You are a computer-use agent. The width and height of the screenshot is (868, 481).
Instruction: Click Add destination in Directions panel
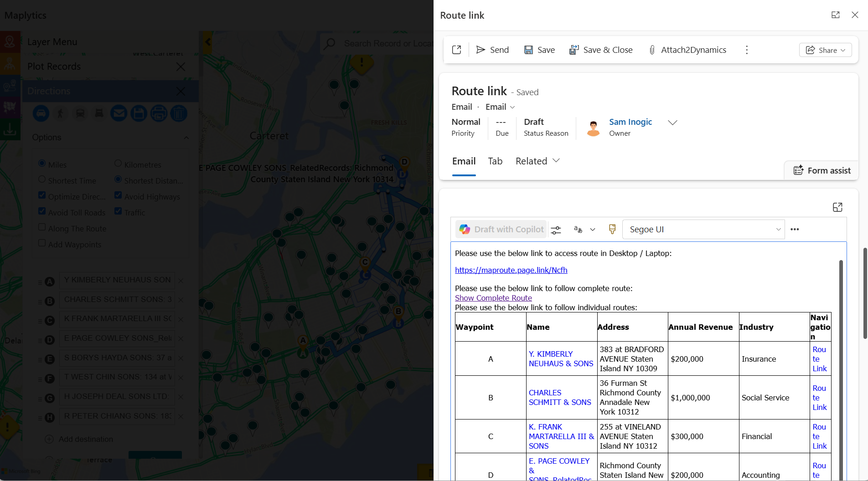(x=79, y=439)
